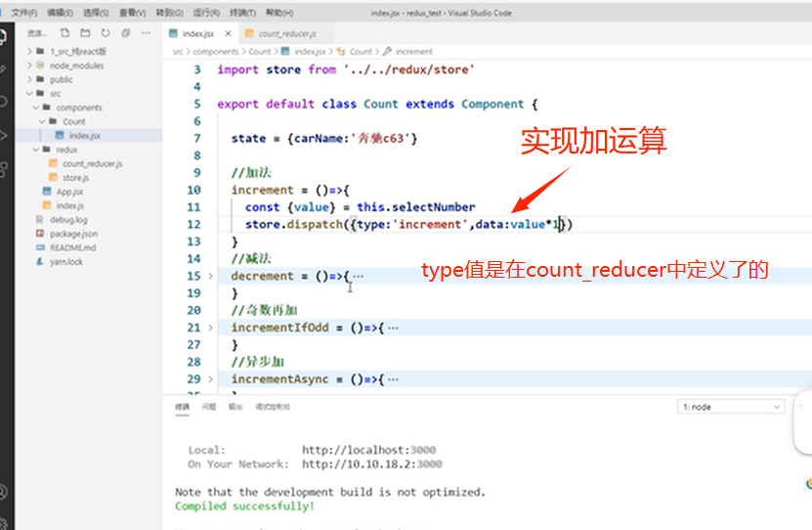The image size is (812, 530).
Task: Switch to the count_reducer.js editor tab
Action: coord(286,33)
